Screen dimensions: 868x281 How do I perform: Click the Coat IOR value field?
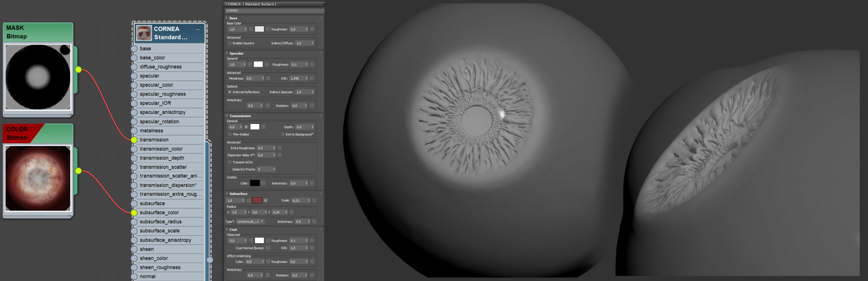(x=299, y=248)
